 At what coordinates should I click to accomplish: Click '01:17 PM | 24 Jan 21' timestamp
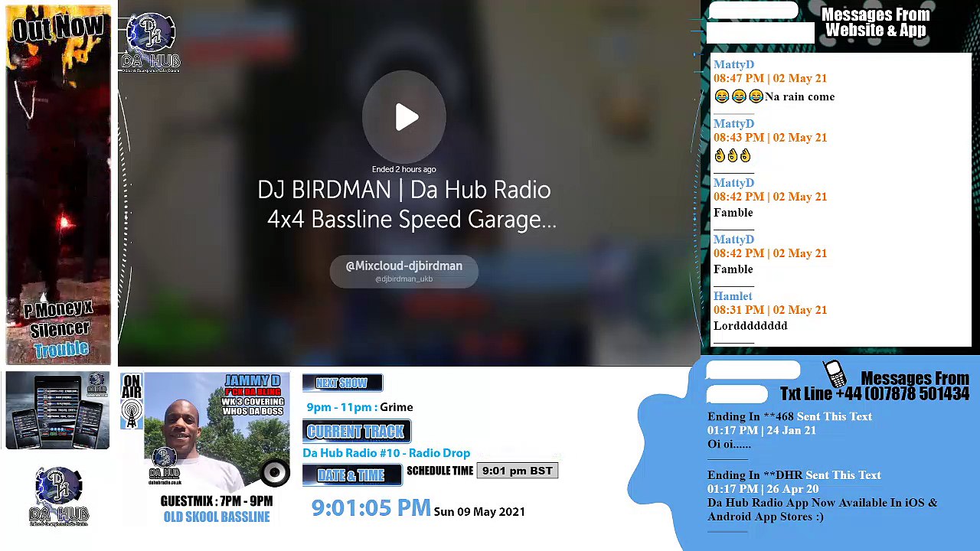click(762, 430)
